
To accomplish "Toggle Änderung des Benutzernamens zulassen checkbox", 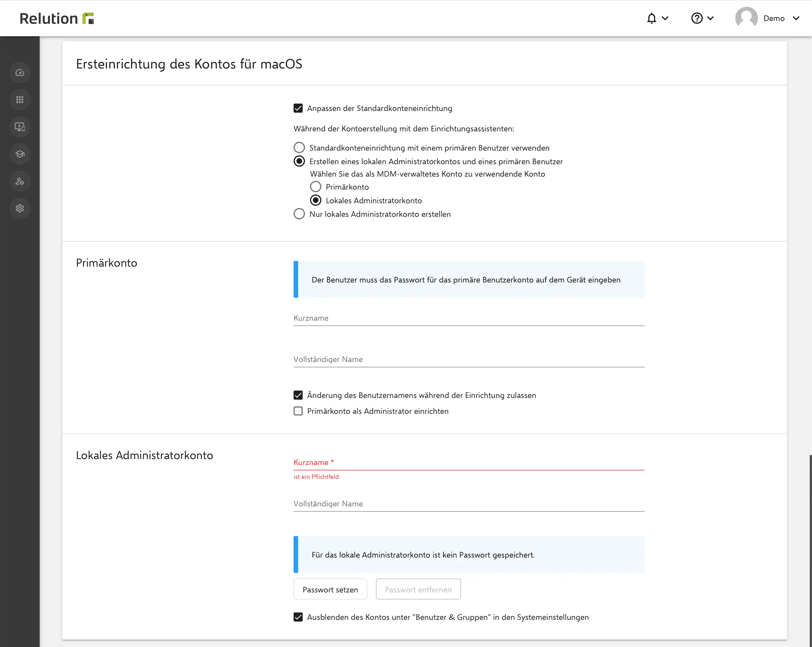I will pyautogui.click(x=298, y=395).
